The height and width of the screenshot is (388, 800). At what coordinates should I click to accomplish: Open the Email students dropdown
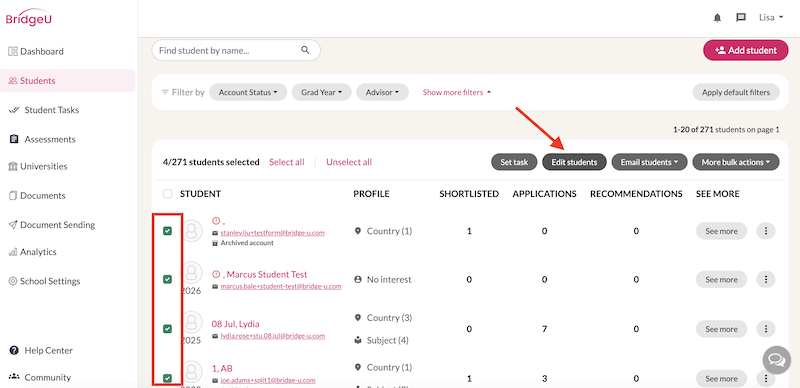point(649,162)
